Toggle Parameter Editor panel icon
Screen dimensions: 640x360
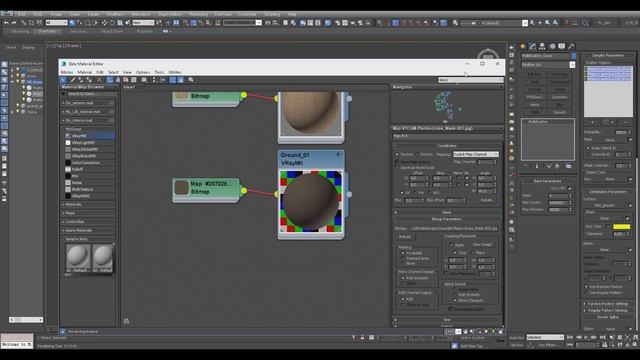point(180,80)
